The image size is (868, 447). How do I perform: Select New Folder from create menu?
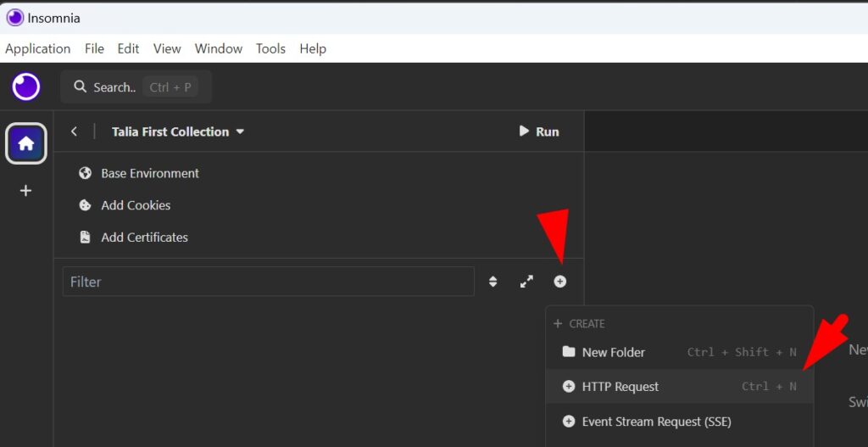click(679, 352)
